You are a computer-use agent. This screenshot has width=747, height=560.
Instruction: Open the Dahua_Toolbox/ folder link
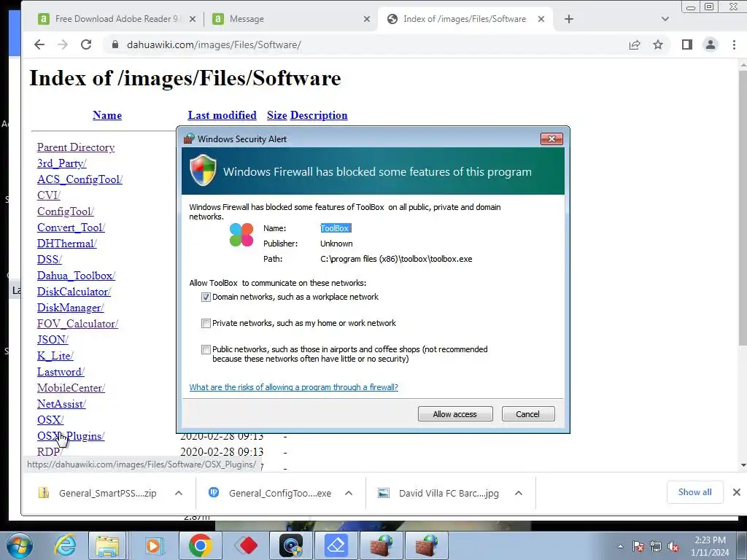click(x=76, y=276)
